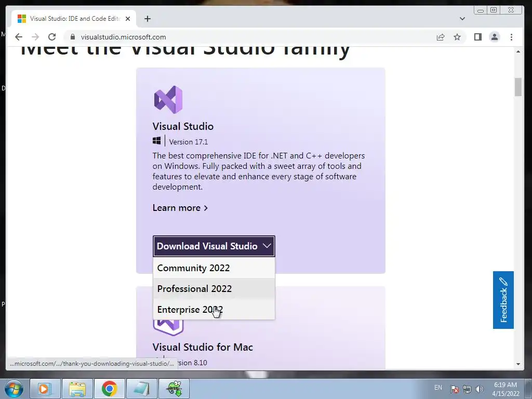532x399 pixels.
Task: Click the address bar URL visualstudio.microsoft.com
Action: click(x=123, y=37)
